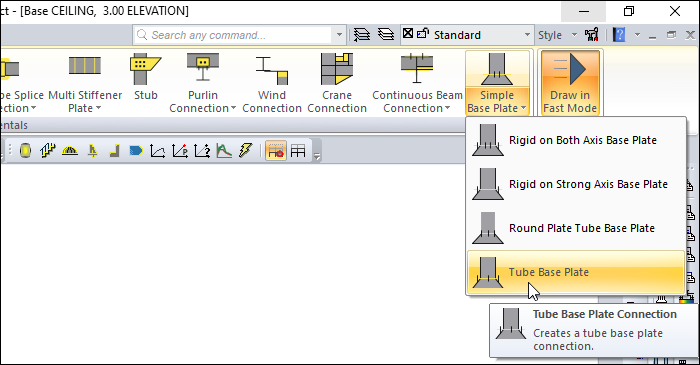Image resolution: width=700 pixels, height=365 pixels.
Task: Click the Search any command field
Action: 233,35
